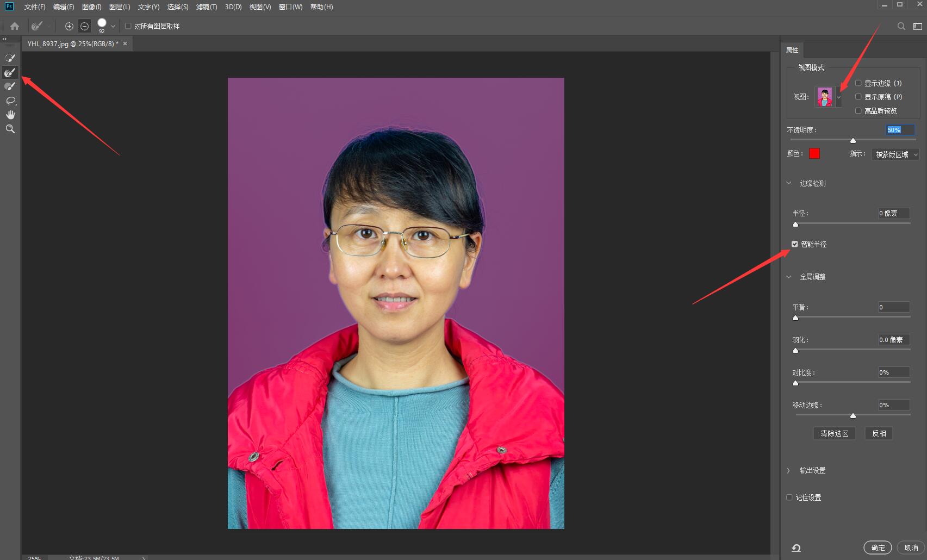Image resolution: width=927 pixels, height=560 pixels.
Task: Choose the Zoom magnifier tool
Action: [x=10, y=129]
